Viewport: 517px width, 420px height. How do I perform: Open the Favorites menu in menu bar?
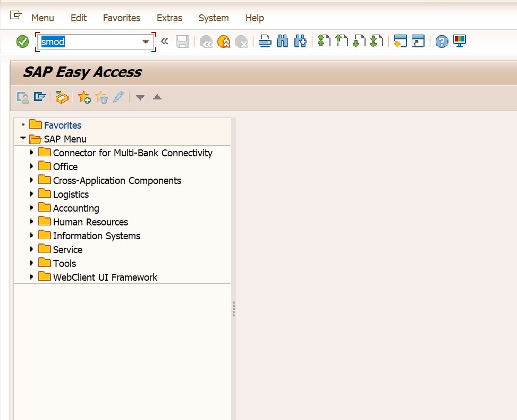[121, 18]
